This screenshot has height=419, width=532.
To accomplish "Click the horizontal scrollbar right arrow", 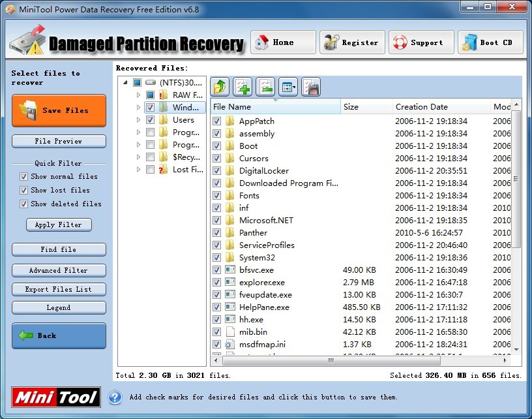I will click(505, 361).
